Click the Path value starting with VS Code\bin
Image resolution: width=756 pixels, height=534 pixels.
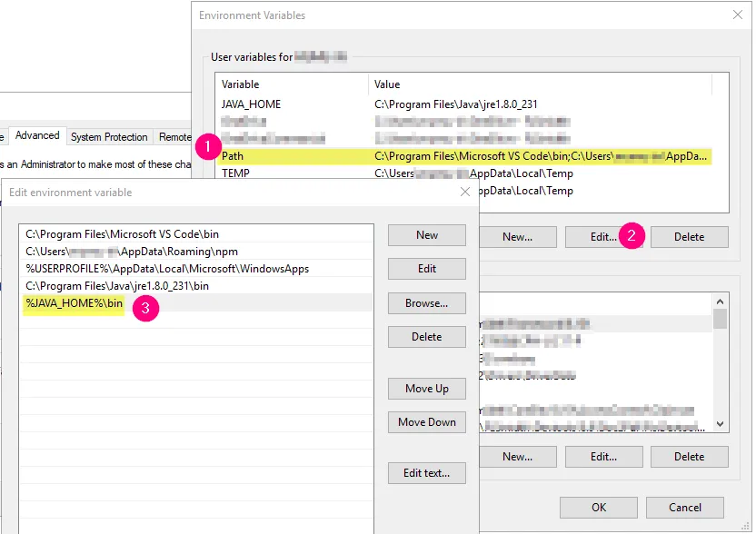coord(541,156)
